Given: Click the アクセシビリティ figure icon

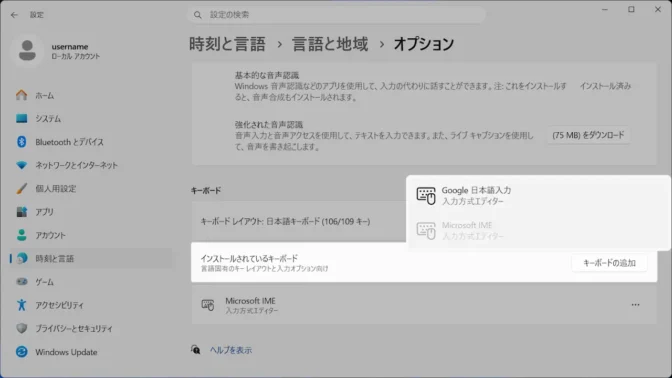Looking at the screenshot, I should [21, 305].
